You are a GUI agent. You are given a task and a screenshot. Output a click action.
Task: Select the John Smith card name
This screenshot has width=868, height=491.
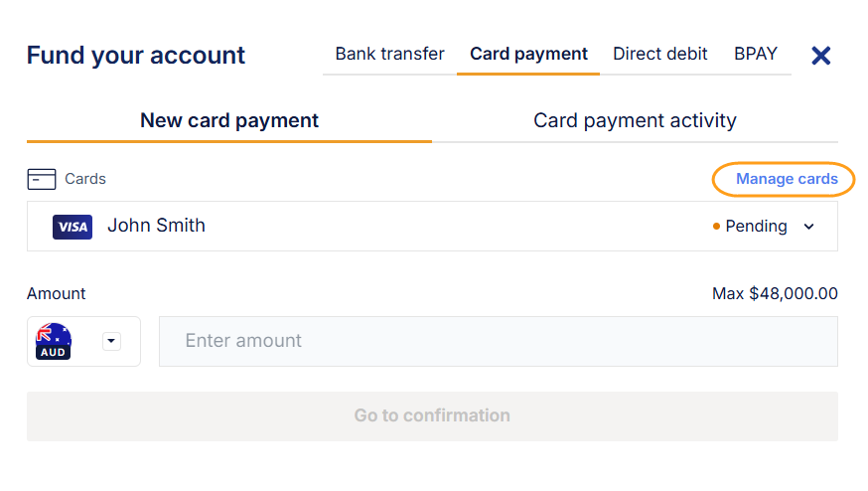tap(156, 226)
